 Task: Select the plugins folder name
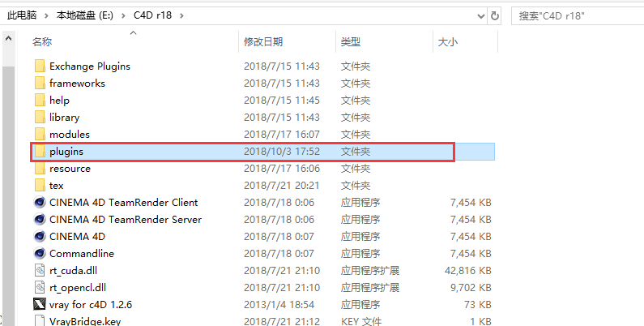tap(66, 152)
